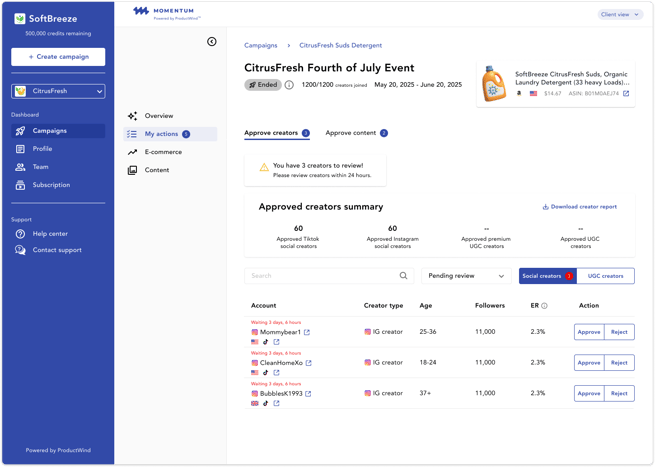Click Download creator report link
The image size is (655, 467).
coord(580,207)
